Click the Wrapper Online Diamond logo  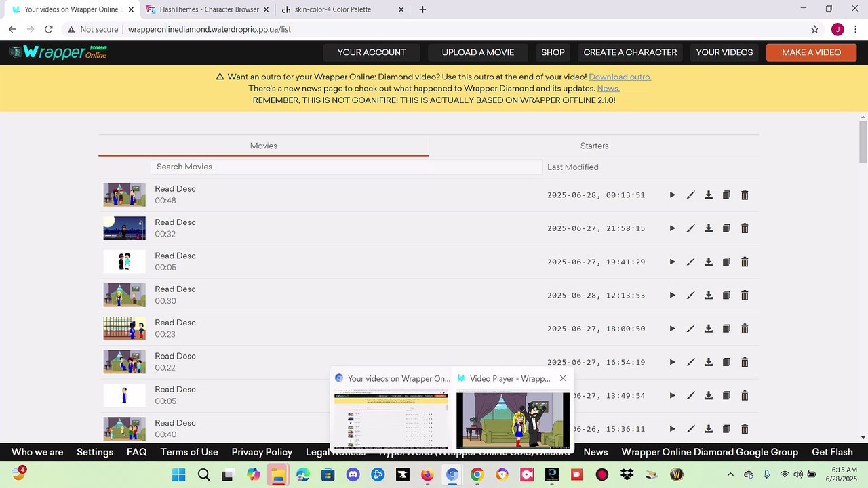tap(58, 52)
